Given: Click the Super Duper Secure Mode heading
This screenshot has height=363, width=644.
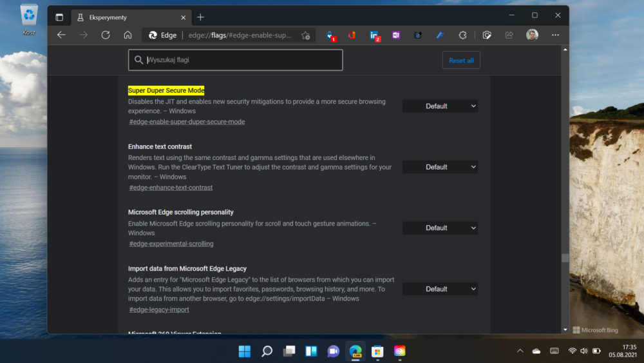Looking at the screenshot, I should click(x=166, y=90).
